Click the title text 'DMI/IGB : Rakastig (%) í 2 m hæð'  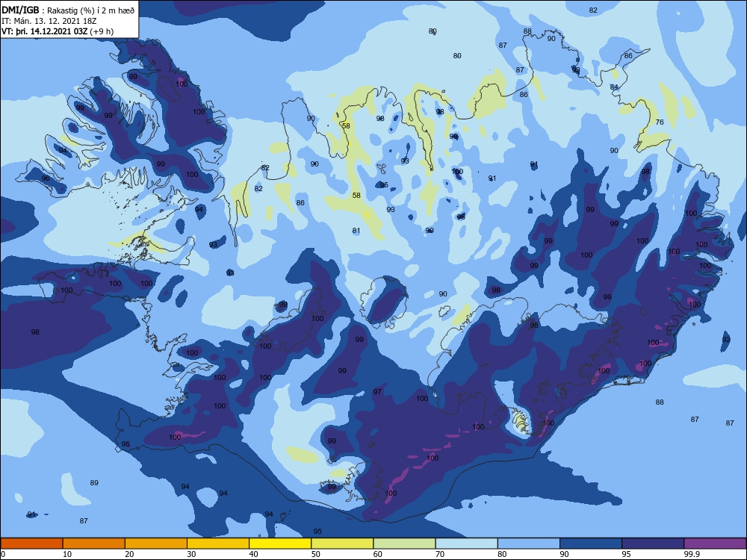click(x=68, y=10)
